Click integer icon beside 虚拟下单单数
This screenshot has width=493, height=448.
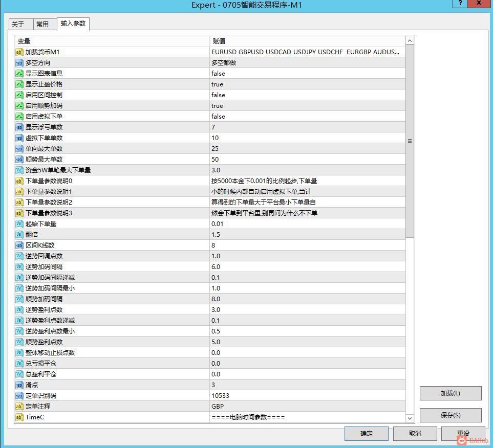pos(19,138)
